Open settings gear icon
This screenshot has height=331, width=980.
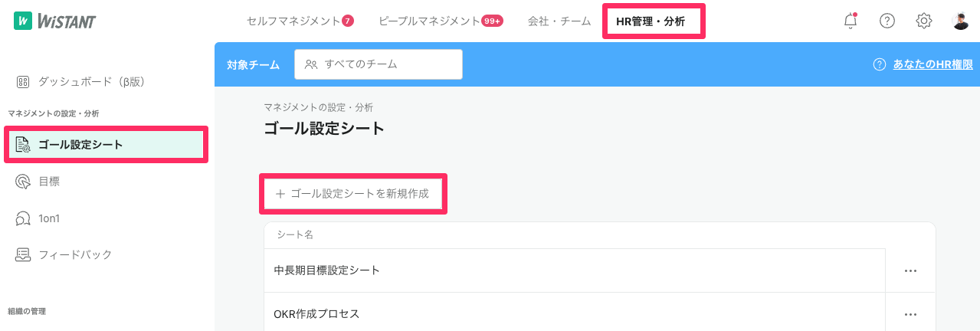click(924, 21)
